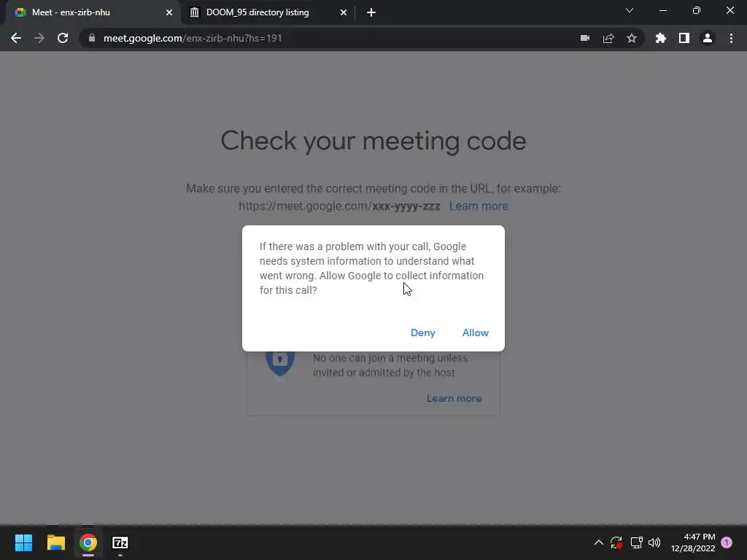Reload the Meet page
This screenshot has width=747, height=560.
click(x=63, y=38)
